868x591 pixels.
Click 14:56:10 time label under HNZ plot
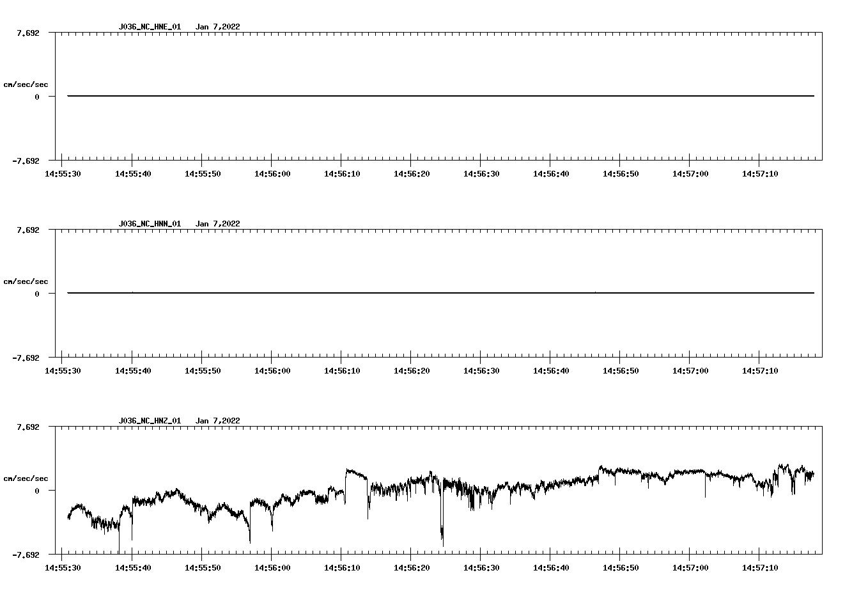click(341, 568)
